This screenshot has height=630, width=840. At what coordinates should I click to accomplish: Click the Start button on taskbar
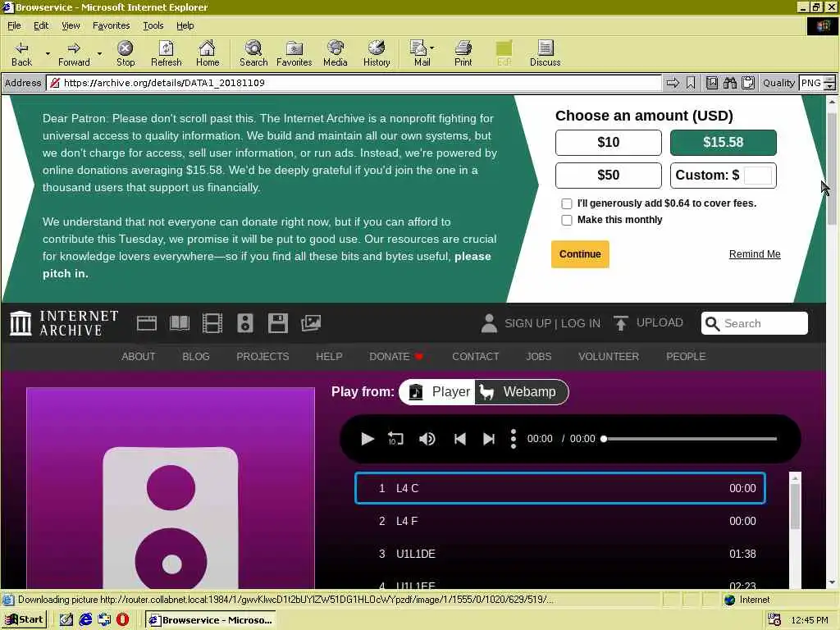pyautogui.click(x=25, y=620)
